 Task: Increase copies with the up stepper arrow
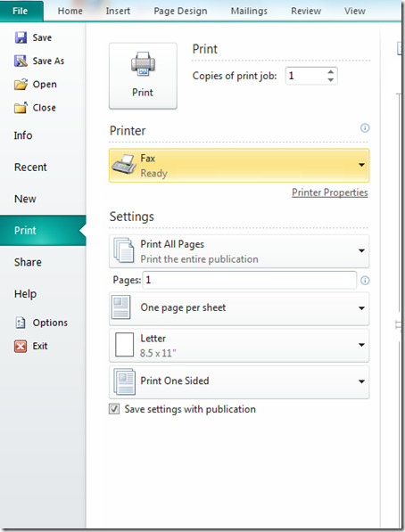click(x=330, y=72)
